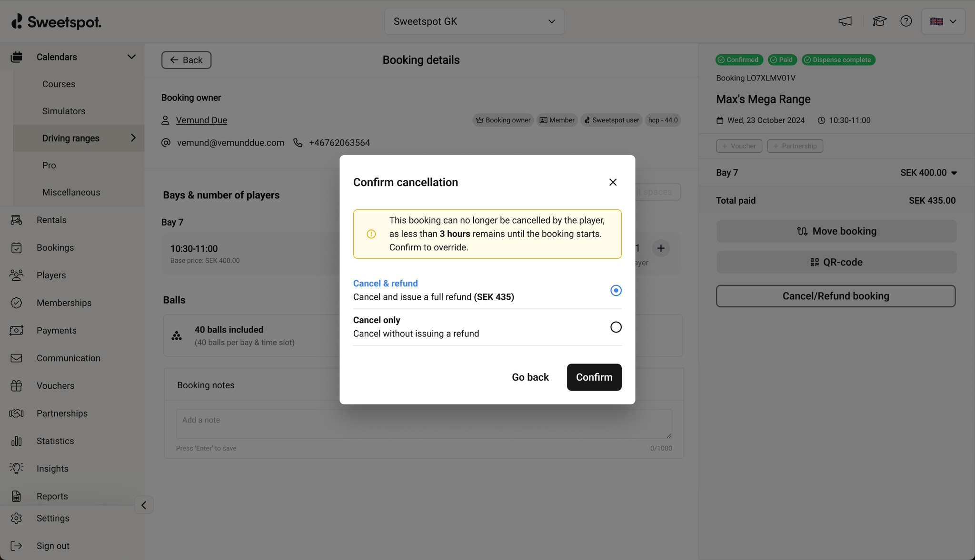Select the Cancel only radio button
The width and height of the screenshot is (975, 560).
616,327
